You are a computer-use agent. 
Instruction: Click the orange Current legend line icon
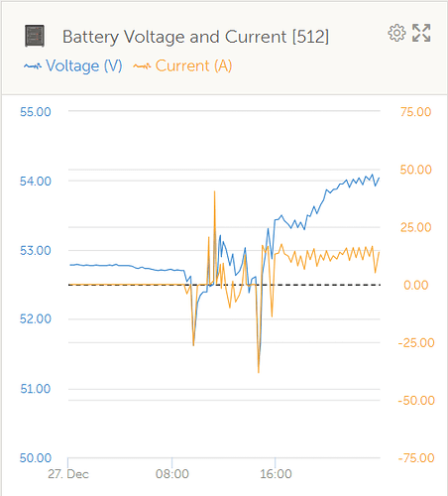tap(142, 66)
